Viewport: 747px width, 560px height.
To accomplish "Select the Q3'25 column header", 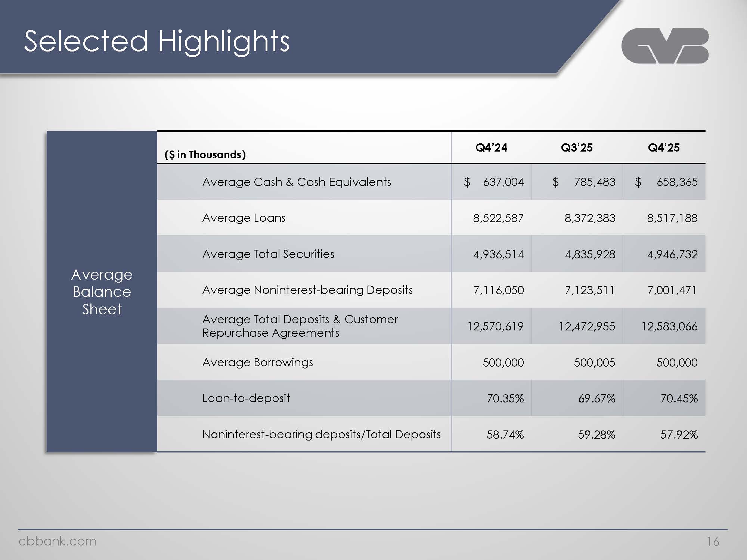I will point(577,147).
